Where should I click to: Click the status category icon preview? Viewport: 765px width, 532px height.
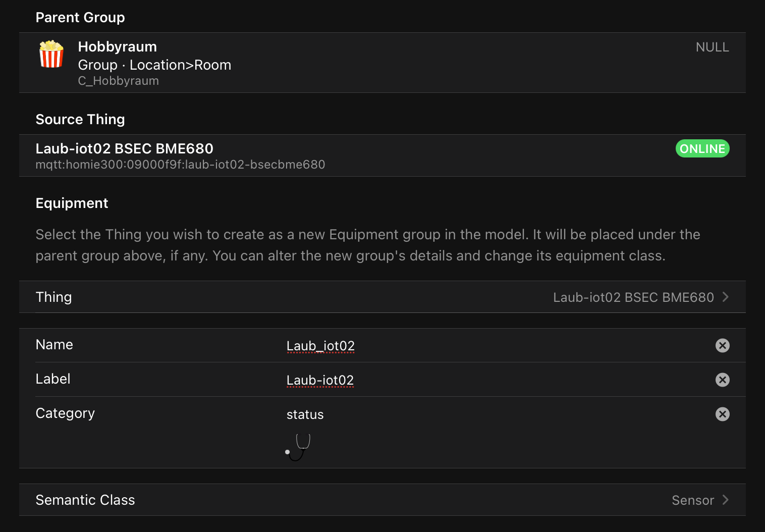298,447
